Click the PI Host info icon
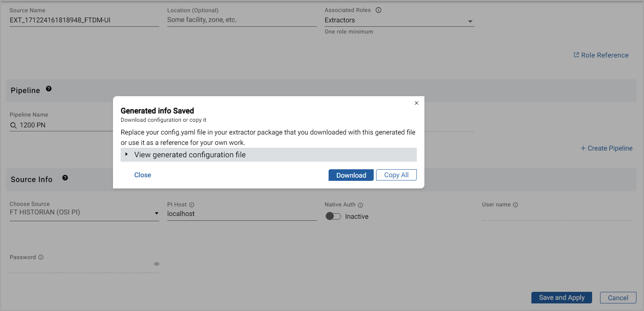Viewport: 644px width, 311px height. pos(192,205)
